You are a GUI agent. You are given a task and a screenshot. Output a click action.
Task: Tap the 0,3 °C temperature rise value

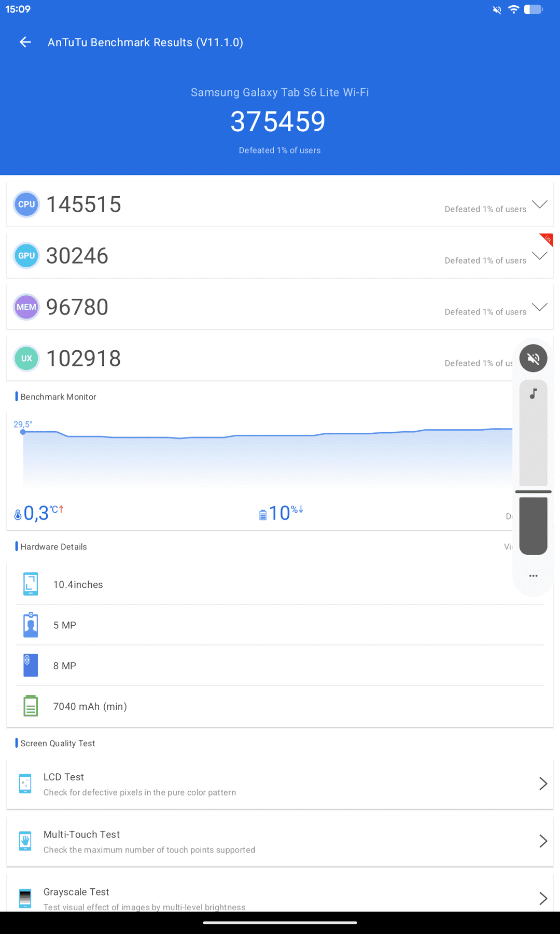click(x=44, y=513)
